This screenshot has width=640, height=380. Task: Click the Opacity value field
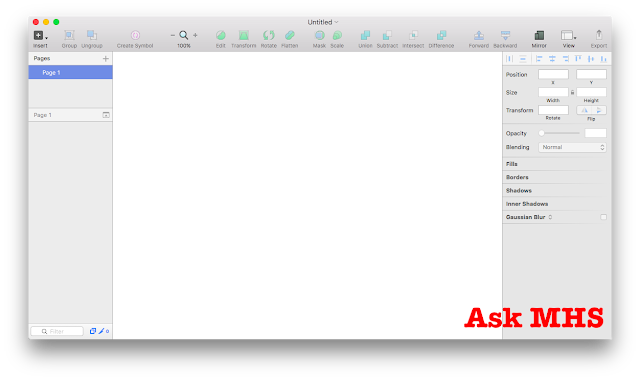point(596,133)
